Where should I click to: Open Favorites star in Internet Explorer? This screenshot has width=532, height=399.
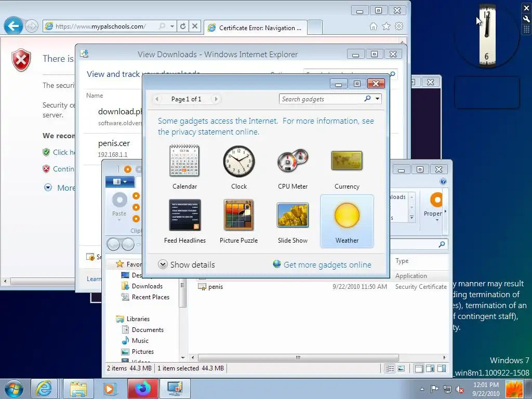[386, 26]
